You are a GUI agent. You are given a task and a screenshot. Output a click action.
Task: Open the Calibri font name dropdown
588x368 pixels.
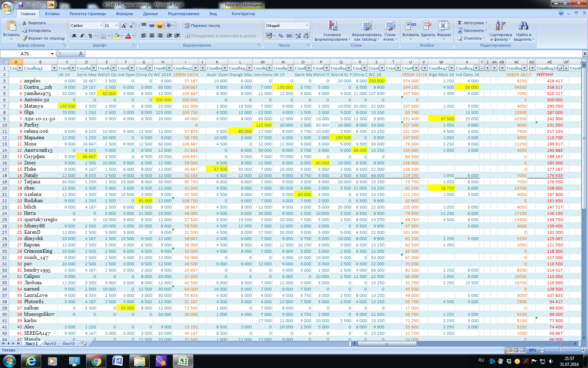[101, 26]
